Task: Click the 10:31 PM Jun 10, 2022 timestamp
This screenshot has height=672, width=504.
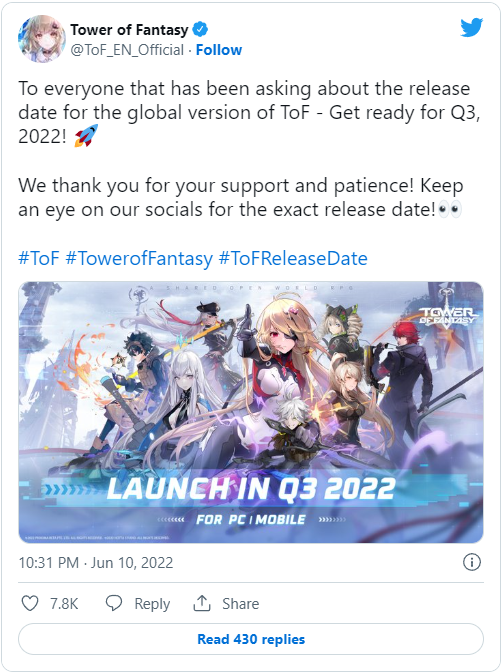Action: (x=96, y=562)
